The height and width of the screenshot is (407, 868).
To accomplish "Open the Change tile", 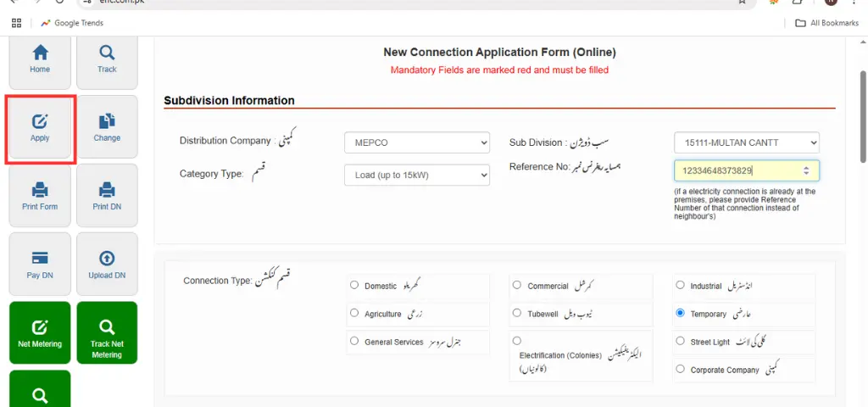I will click(107, 127).
